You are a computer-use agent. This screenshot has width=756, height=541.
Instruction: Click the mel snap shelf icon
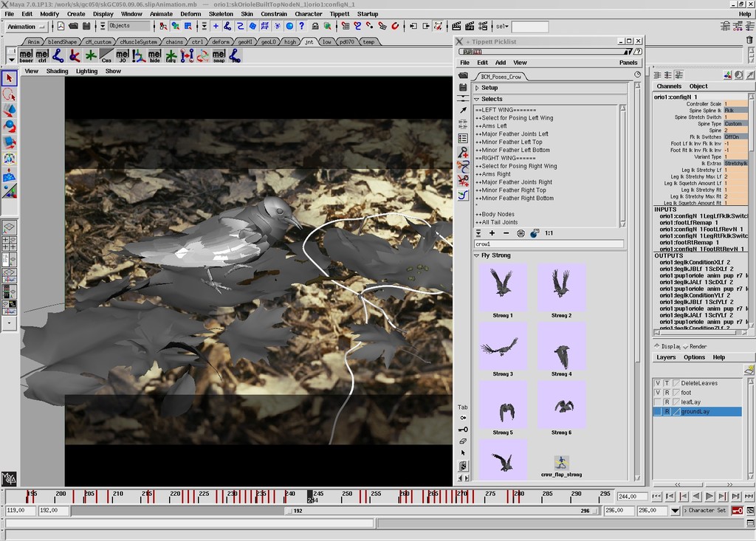point(219,55)
